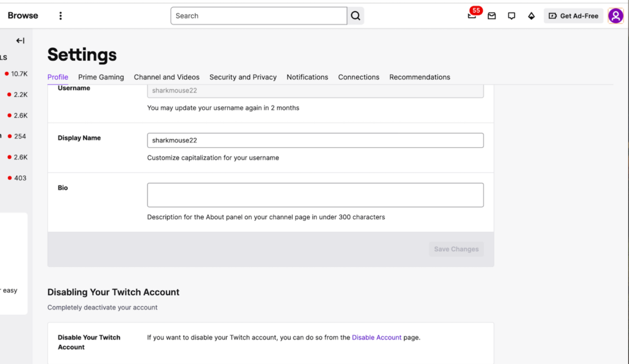This screenshot has width=629, height=364.
Task: Click the search magnifier icon
Action: tap(355, 15)
